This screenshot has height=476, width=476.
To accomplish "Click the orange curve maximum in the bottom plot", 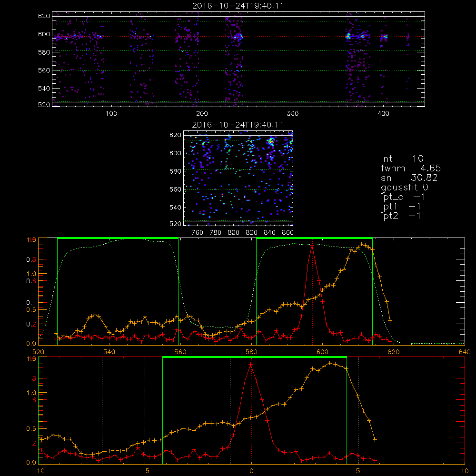I will [330, 363].
